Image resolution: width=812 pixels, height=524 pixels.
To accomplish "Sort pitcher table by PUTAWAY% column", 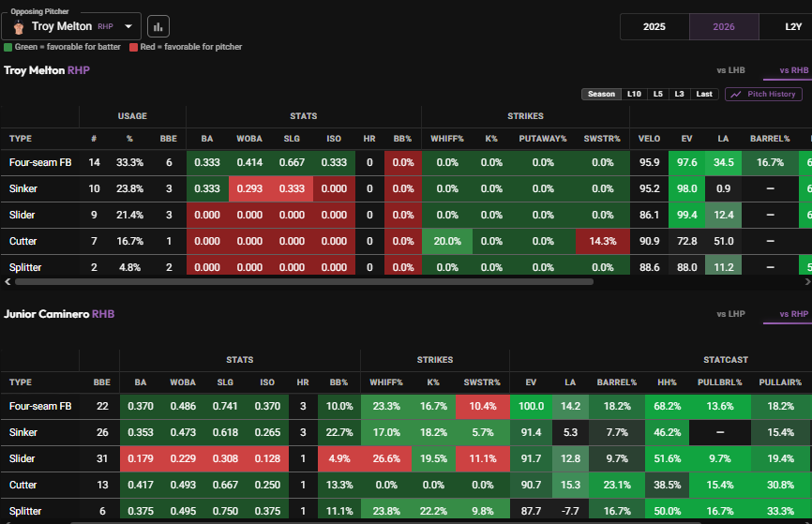I will click(543, 139).
